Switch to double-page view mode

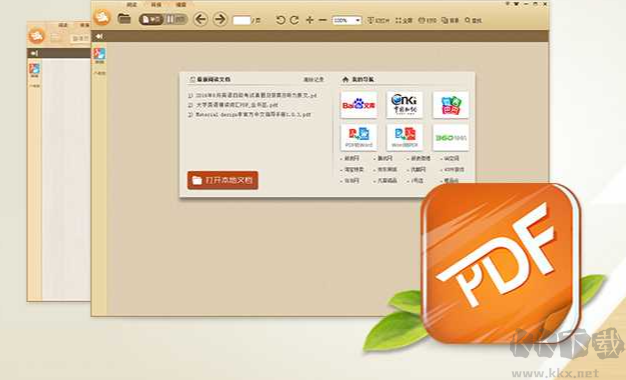click(175, 19)
